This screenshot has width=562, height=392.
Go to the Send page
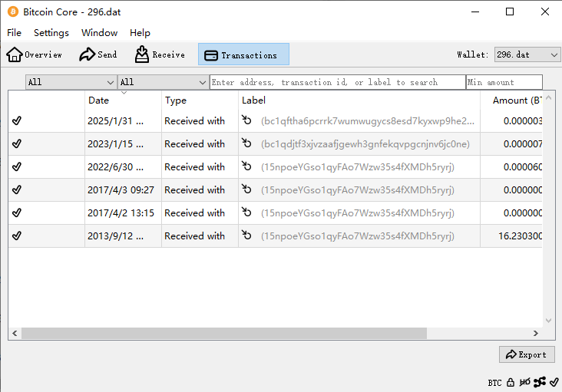(x=98, y=54)
